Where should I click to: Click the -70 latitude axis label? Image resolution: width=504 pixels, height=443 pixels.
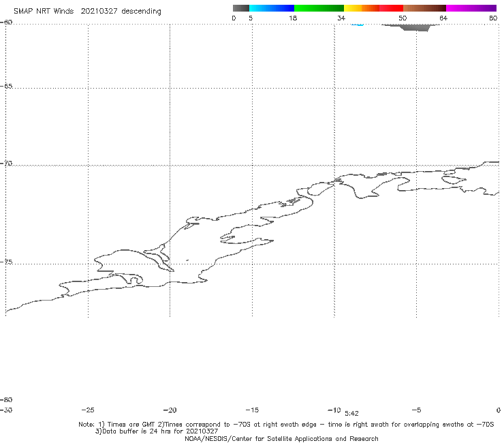(6, 163)
